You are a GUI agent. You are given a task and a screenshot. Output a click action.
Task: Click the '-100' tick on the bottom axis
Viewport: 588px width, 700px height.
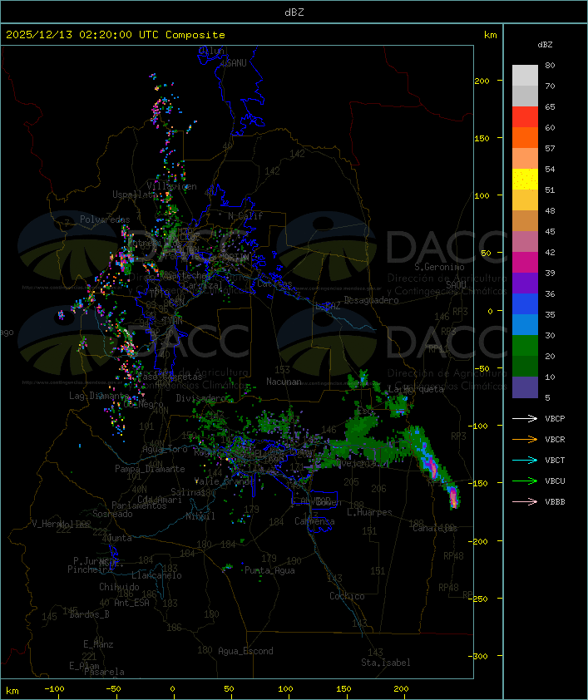(x=54, y=689)
